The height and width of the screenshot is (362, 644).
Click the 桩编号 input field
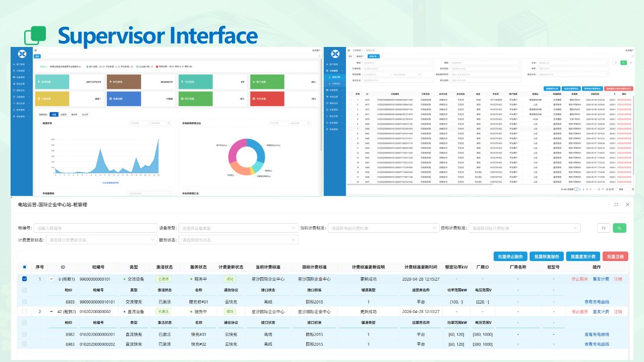click(x=96, y=228)
